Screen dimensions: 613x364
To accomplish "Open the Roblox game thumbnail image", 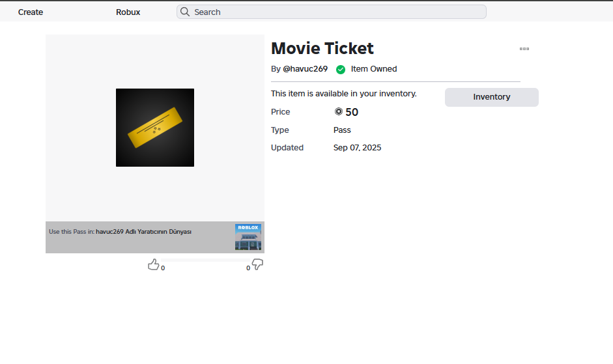I will click(248, 237).
